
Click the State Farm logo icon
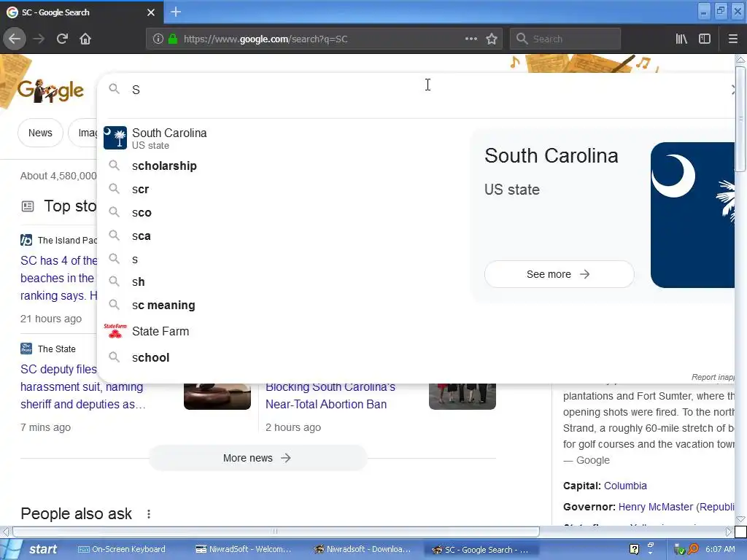(115, 331)
